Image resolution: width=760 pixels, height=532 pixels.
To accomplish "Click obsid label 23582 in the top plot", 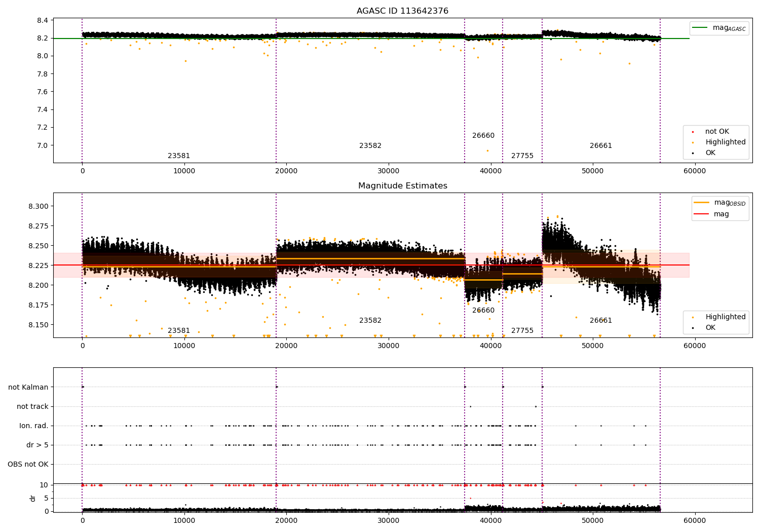I will click(x=370, y=146).
